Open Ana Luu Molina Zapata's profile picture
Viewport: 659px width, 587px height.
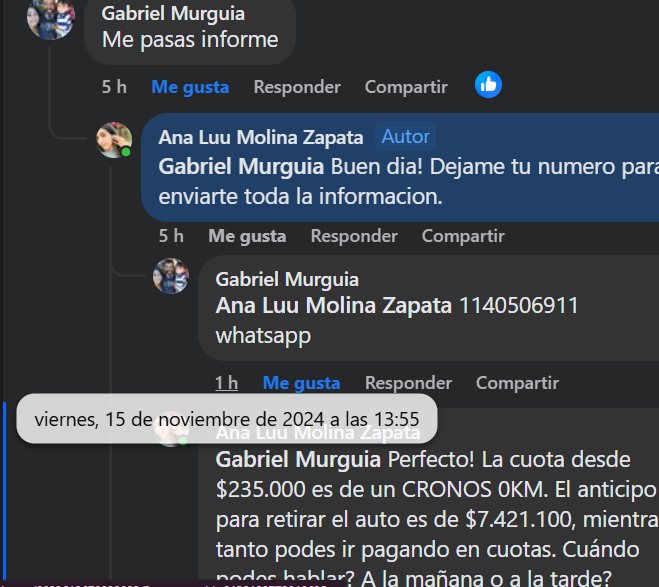(x=114, y=140)
